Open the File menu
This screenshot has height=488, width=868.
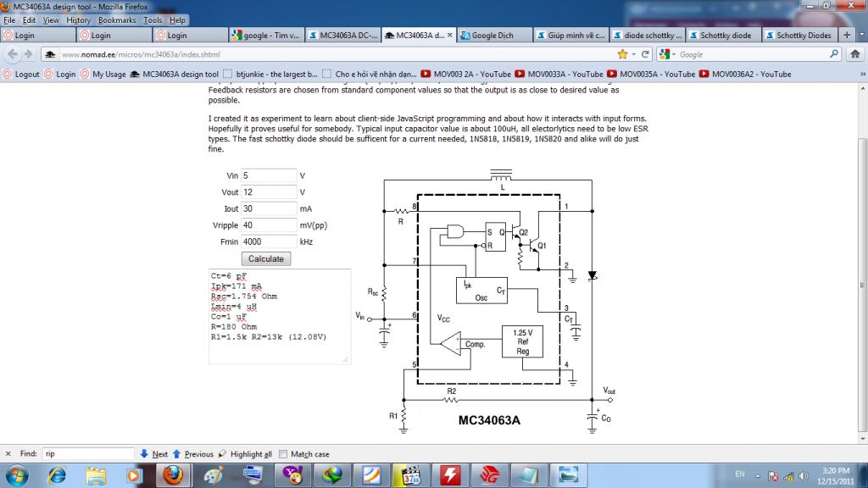9,20
